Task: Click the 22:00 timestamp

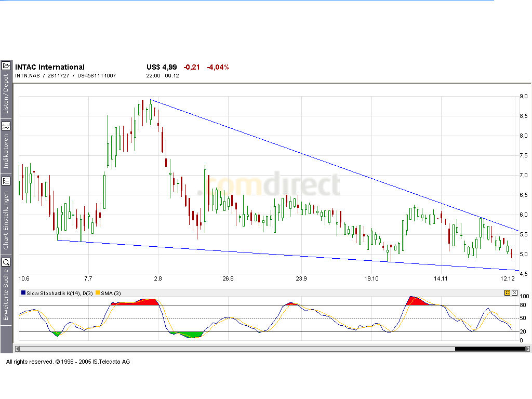Action: pos(153,76)
